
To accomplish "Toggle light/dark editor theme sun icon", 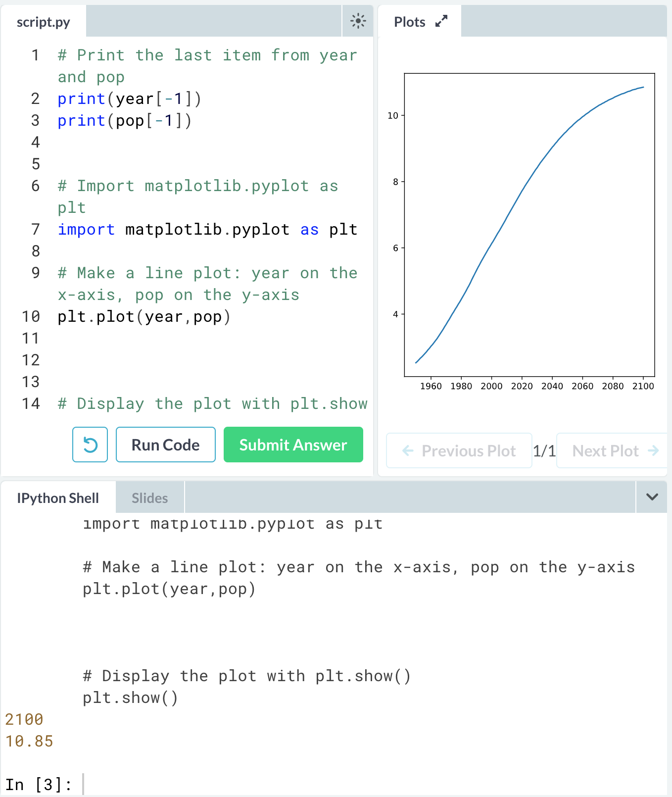I will coord(358,21).
